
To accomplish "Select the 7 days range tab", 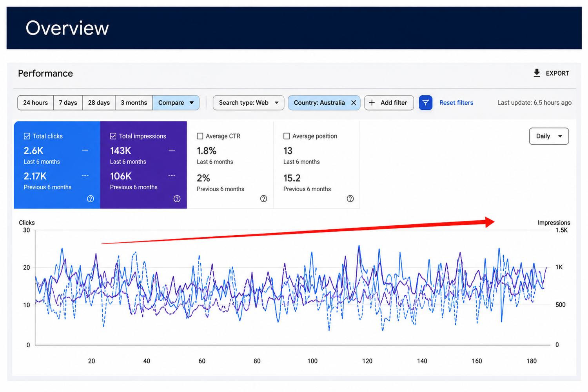I will pyautogui.click(x=68, y=103).
